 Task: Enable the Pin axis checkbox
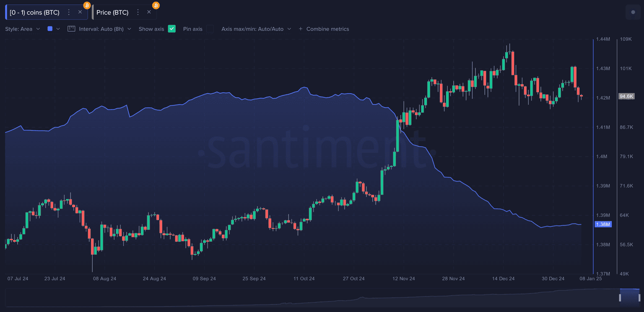pos(210,29)
